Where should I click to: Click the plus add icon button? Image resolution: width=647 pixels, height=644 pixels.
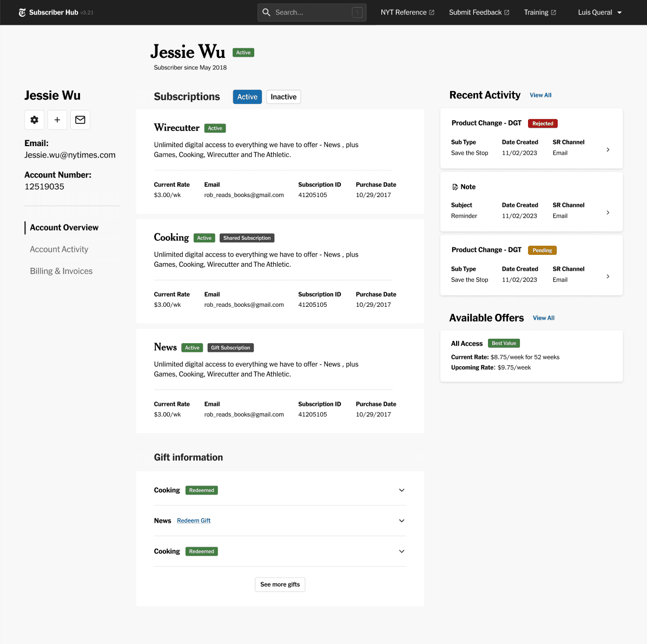(x=57, y=120)
